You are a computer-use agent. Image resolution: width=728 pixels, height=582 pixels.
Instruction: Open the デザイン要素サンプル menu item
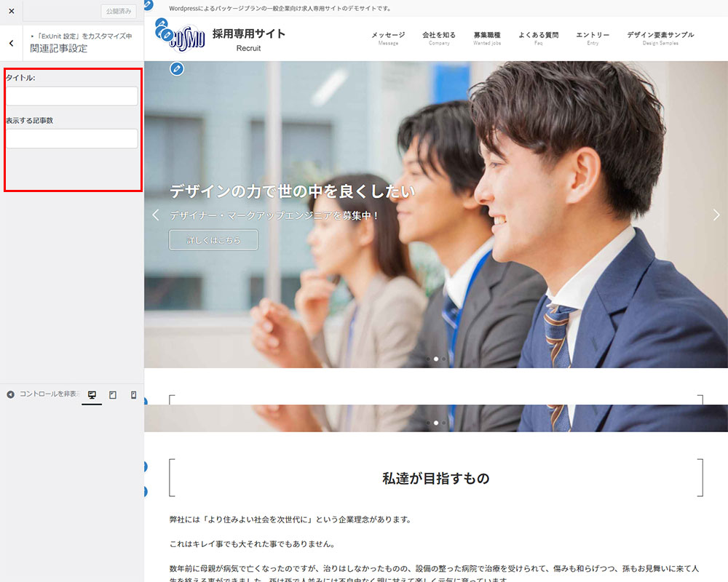(x=660, y=38)
